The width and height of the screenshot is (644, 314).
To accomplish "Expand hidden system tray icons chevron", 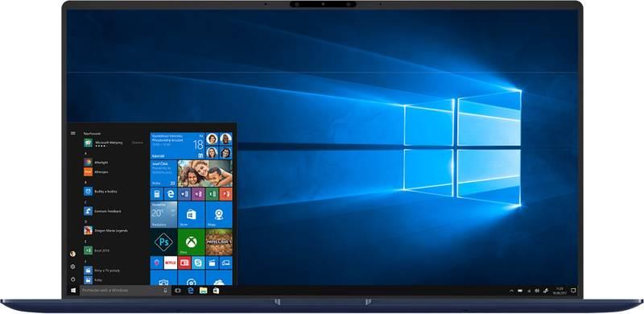I will pos(511,291).
